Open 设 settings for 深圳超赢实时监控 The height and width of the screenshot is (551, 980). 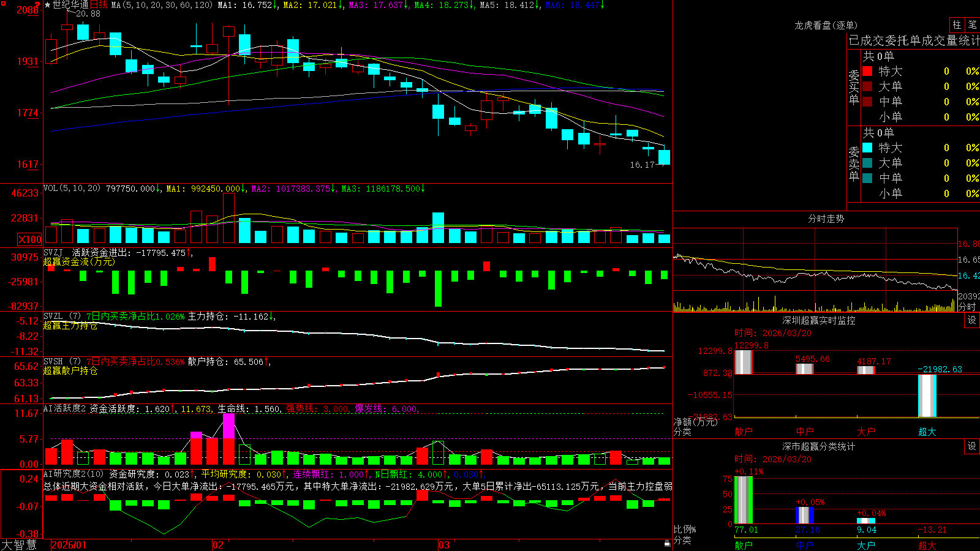pyautogui.click(x=972, y=320)
